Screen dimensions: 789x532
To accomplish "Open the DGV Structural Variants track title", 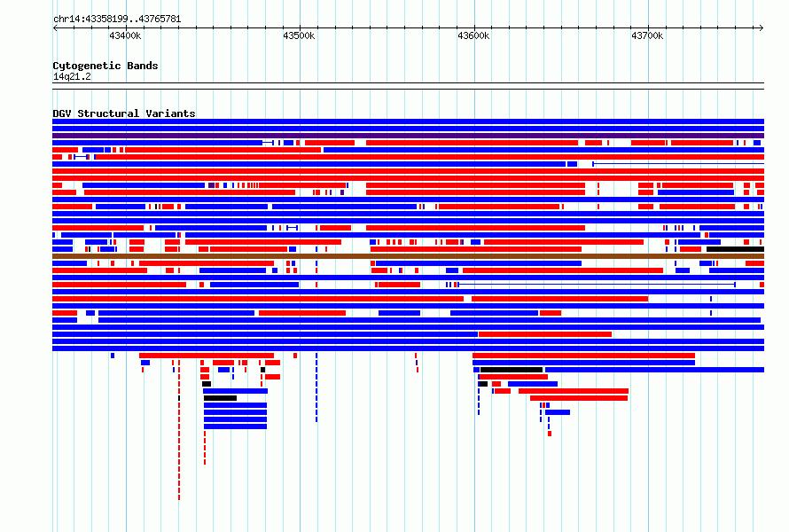I will point(124,113).
